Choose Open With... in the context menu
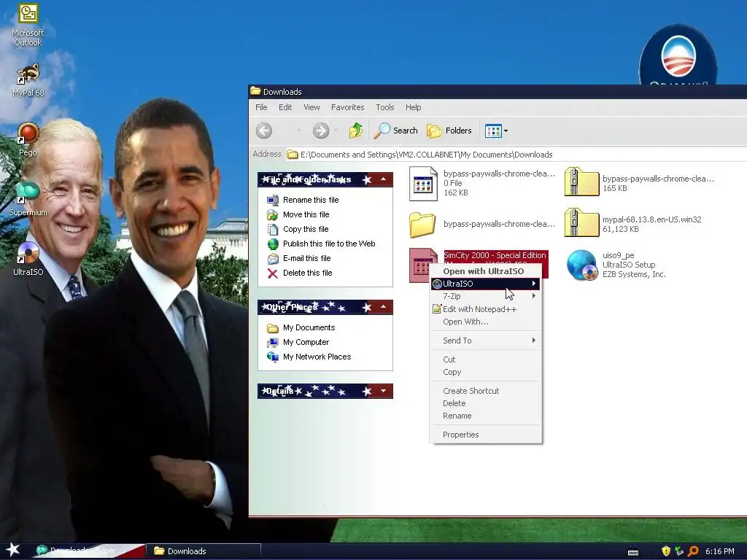Screen dimensions: 747x560 tap(485, 322)
